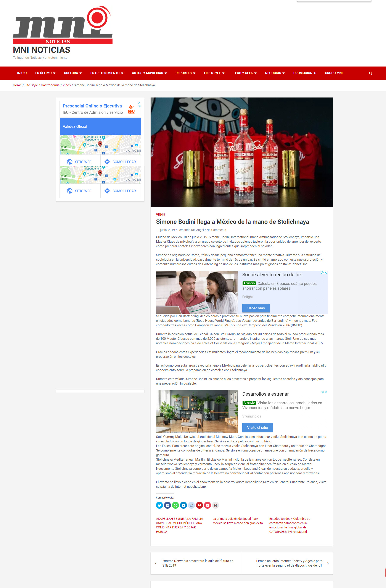Save the article to Pocket
This screenshot has height=588, width=386.
(x=207, y=505)
